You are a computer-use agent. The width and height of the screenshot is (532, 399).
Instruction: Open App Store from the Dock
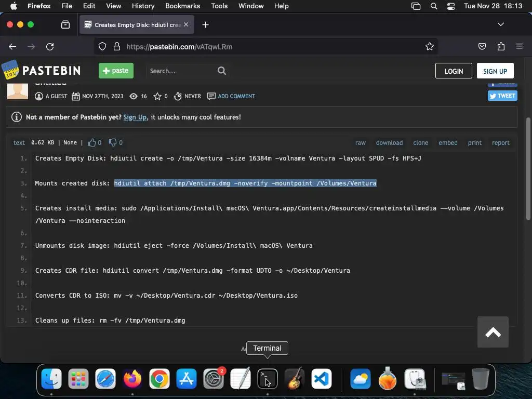click(x=187, y=379)
